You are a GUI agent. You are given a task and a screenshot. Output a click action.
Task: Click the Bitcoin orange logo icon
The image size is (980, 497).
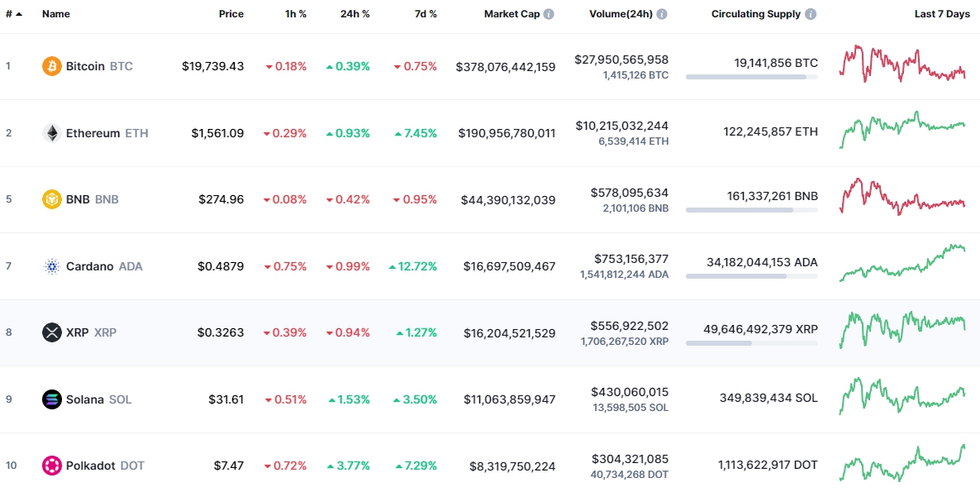[52, 66]
